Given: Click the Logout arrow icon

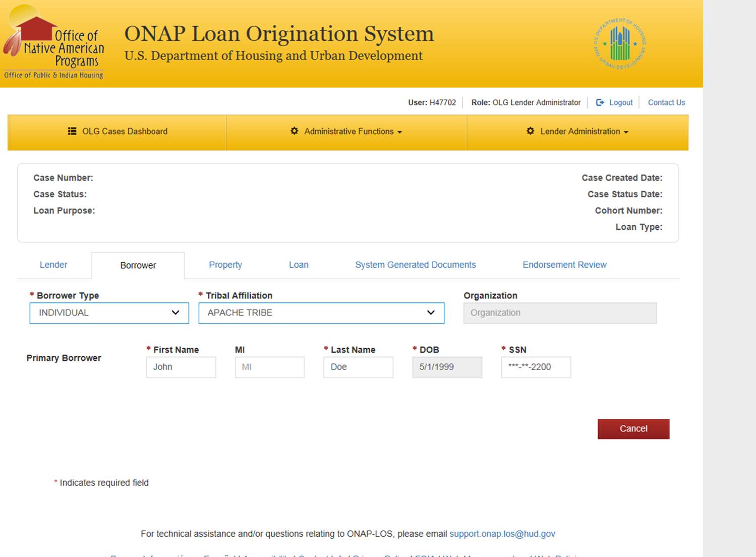Looking at the screenshot, I should tap(600, 102).
